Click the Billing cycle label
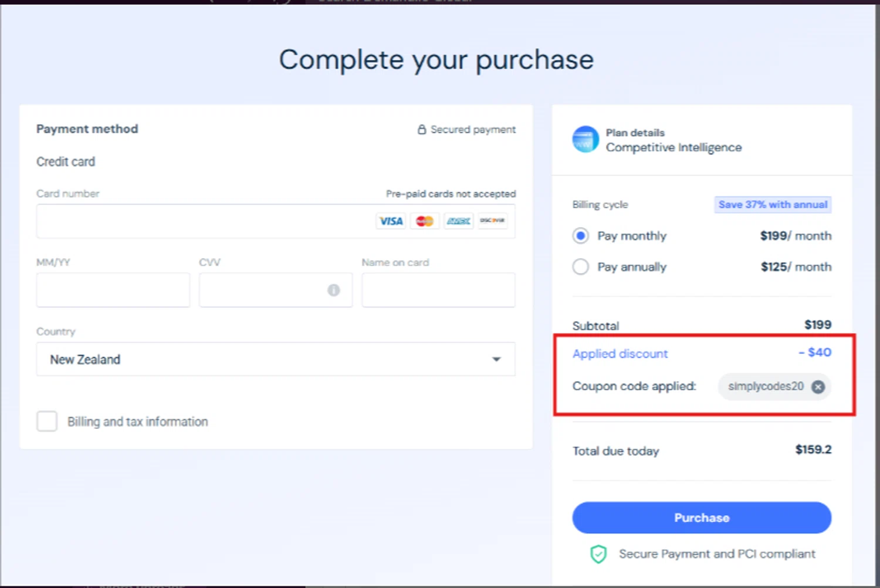This screenshot has height=588, width=880. pyautogui.click(x=600, y=205)
